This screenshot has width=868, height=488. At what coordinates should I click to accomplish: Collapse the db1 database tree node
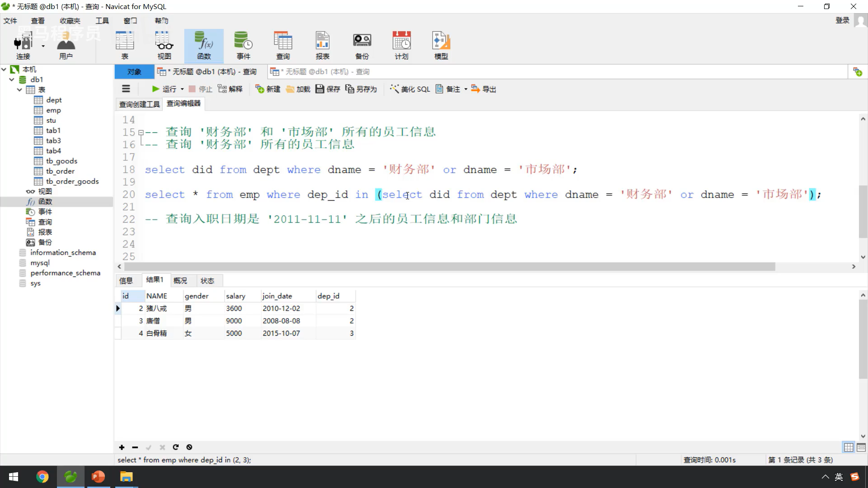[x=12, y=80]
